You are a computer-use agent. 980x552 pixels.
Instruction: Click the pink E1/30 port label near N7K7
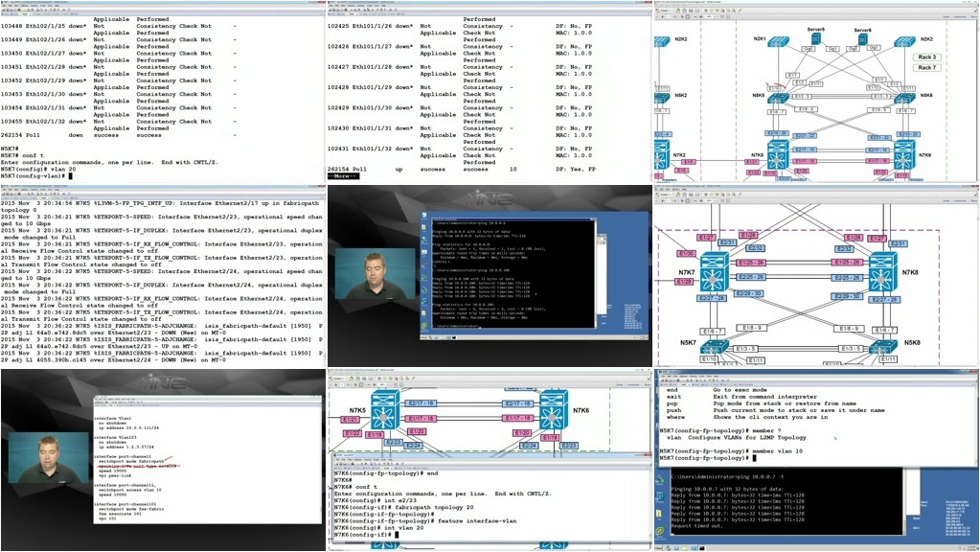pyautogui.click(x=687, y=253)
